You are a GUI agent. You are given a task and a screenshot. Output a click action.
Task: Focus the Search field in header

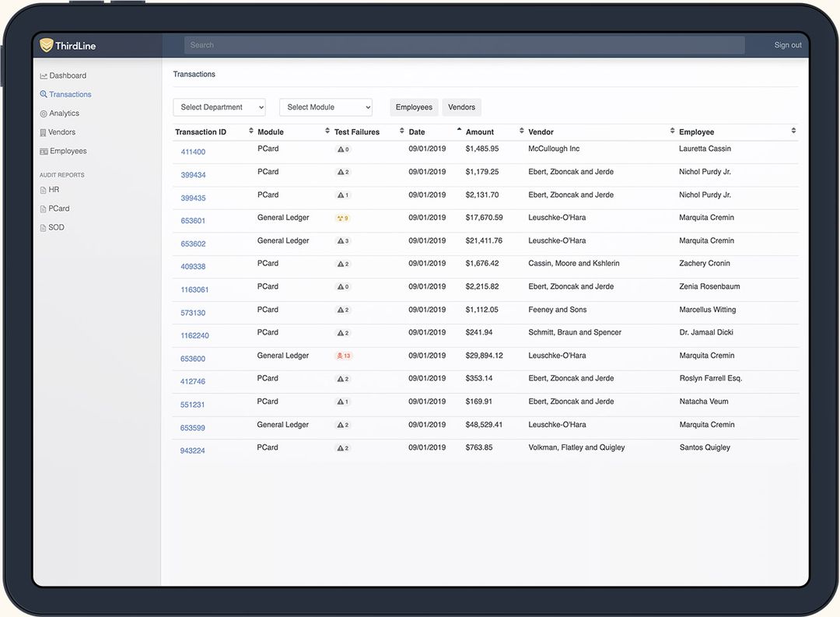coord(464,45)
